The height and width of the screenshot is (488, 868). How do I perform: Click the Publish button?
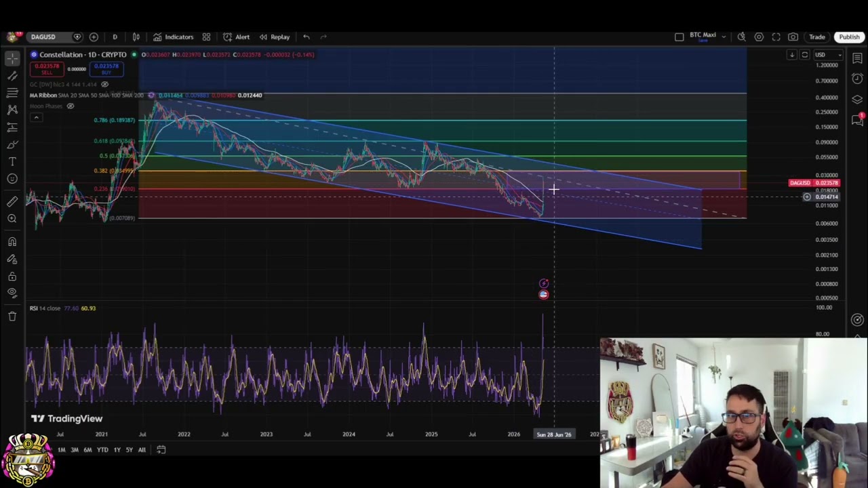[x=849, y=37]
